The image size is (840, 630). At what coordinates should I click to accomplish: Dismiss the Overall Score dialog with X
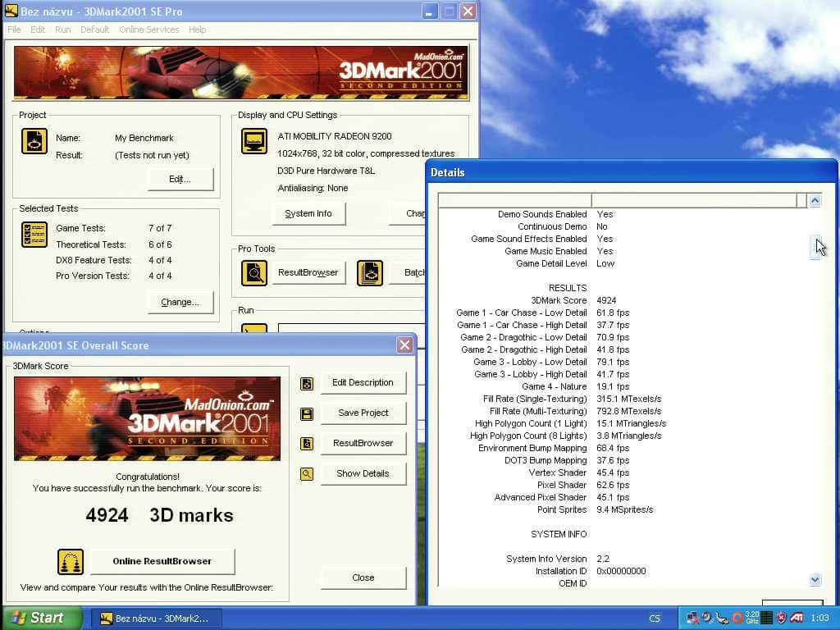pyautogui.click(x=405, y=345)
